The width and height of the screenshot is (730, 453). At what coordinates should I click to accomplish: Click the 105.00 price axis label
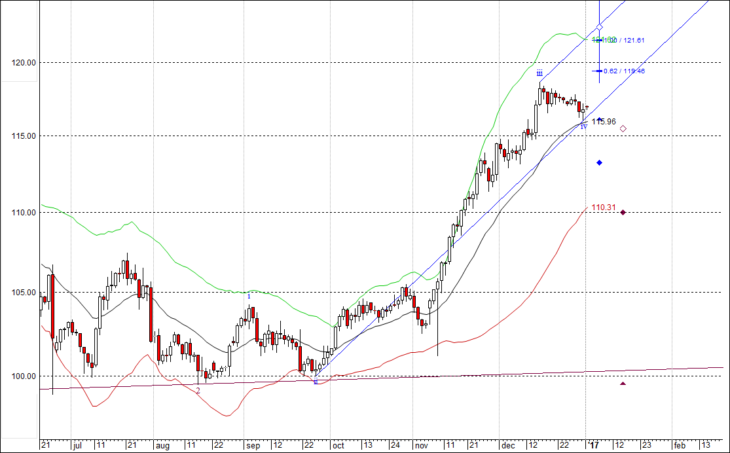pyautogui.click(x=24, y=293)
